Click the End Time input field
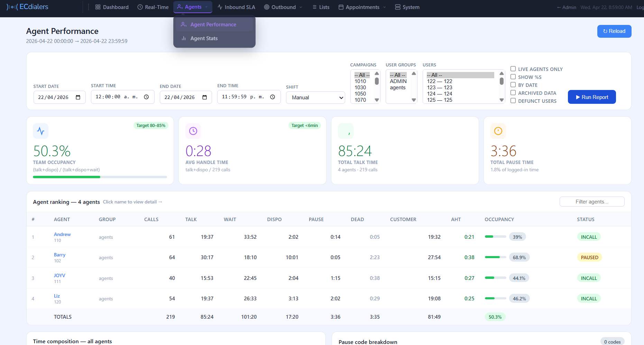The height and width of the screenshot is (345, 644). tap(249, 97)
